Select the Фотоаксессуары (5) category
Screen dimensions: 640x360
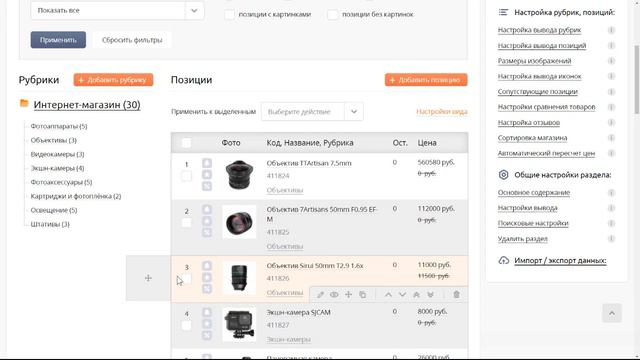[x=61, y=182]
